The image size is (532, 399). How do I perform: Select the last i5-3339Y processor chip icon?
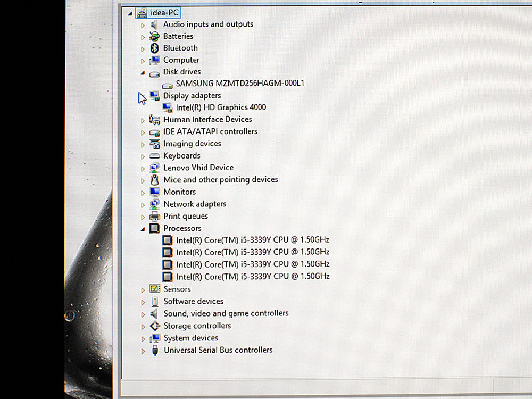coord(167,277)
